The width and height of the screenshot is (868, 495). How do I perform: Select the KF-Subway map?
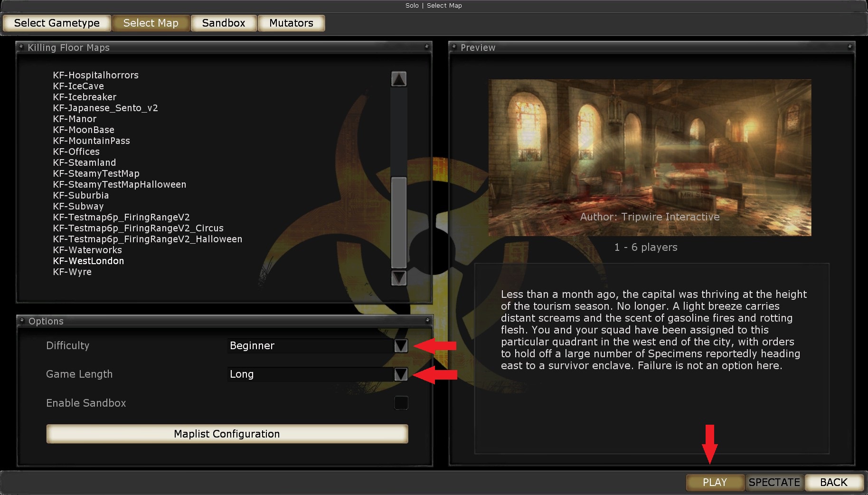pos(78,206)
